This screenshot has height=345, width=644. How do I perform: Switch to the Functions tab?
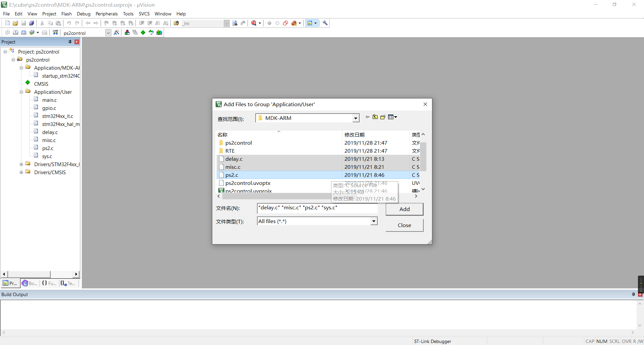pos(49,283)
